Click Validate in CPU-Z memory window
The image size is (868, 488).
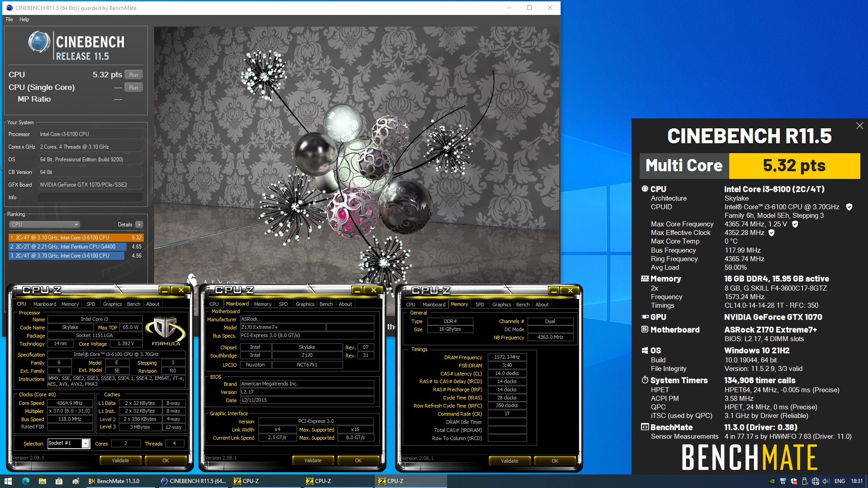click(509, 461)
